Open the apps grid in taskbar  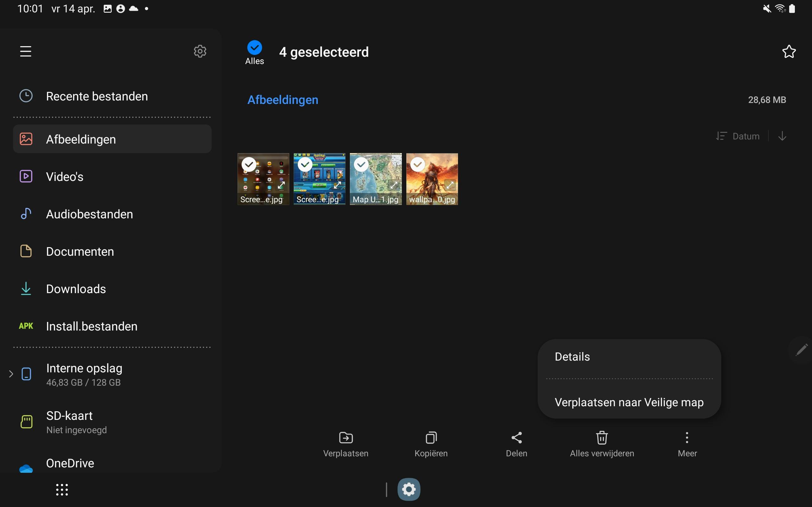coord(62,490)
